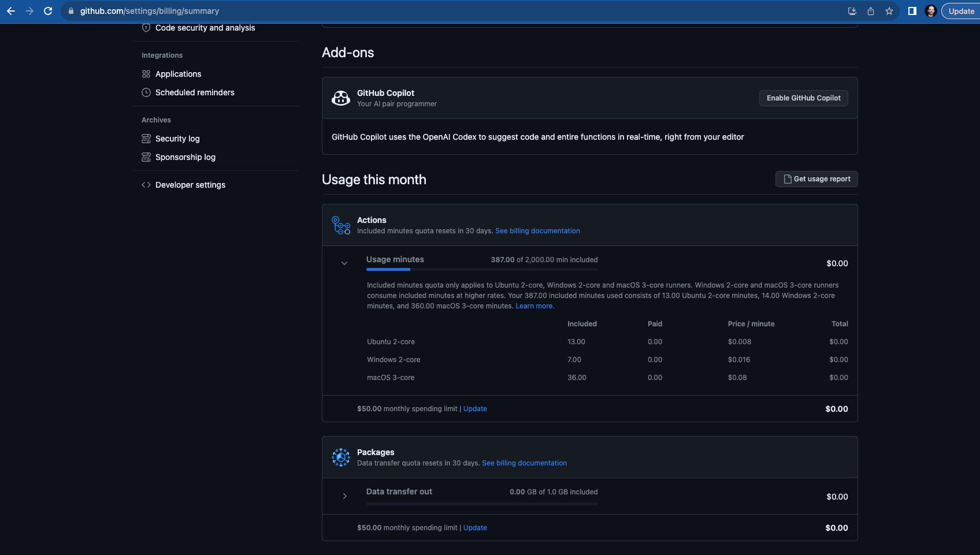
Task: Click the Usage this month heading
Action: tap(374, 180)
